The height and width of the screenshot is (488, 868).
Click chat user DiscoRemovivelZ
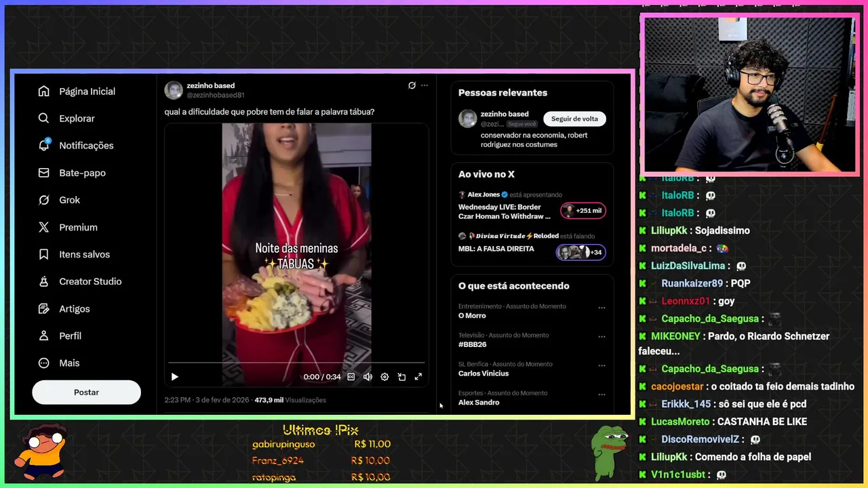click(702, 439)
